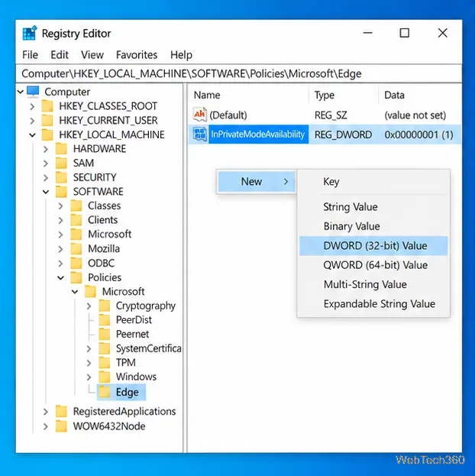Open the Help menu
475x476 pixels.
point(181,55)
